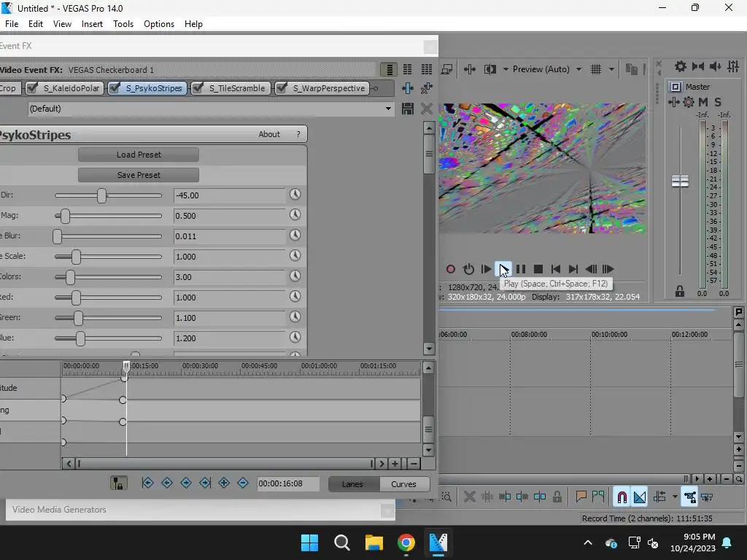Toggle Enable Snapping magnet icon
The height and width of the screenshot is (560, 747).
tap(622, 497)
